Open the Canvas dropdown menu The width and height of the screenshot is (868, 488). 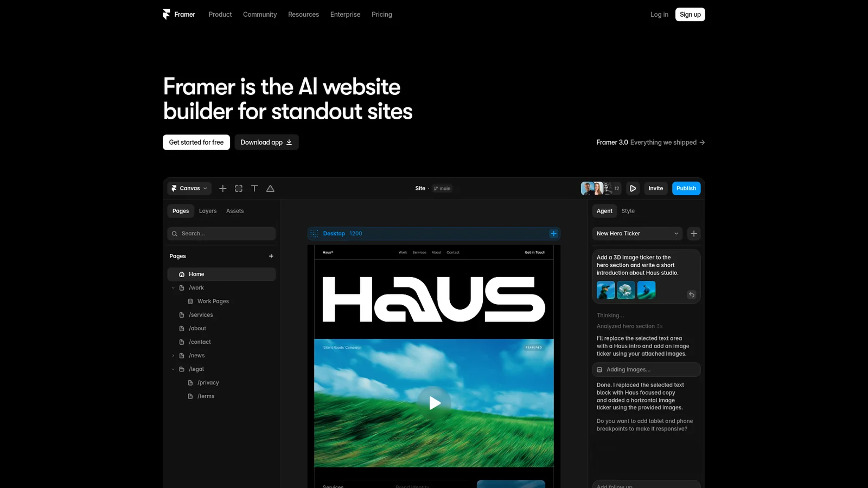tap(189, 188)
